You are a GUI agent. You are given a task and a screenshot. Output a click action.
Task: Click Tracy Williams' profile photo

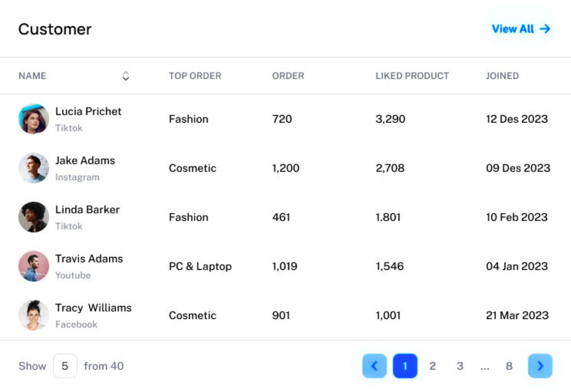coord(34,315)
